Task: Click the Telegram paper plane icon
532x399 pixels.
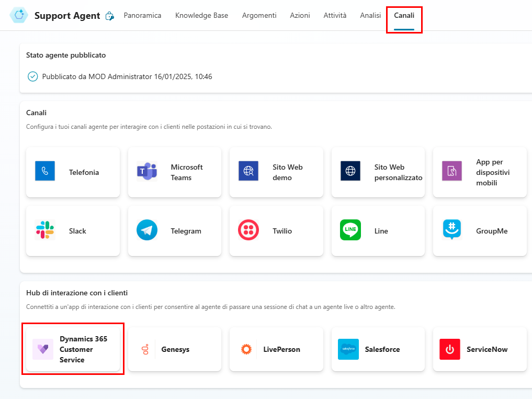Action: click(147, 230)
